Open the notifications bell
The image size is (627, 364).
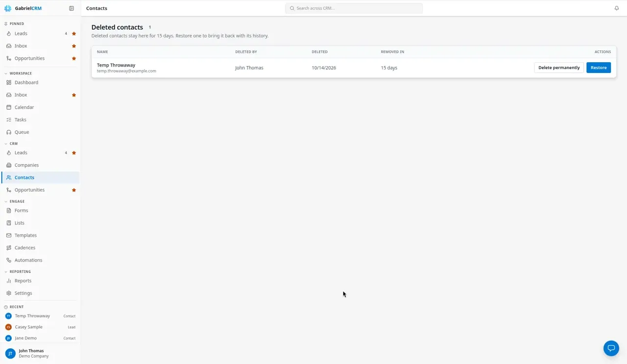617,8
